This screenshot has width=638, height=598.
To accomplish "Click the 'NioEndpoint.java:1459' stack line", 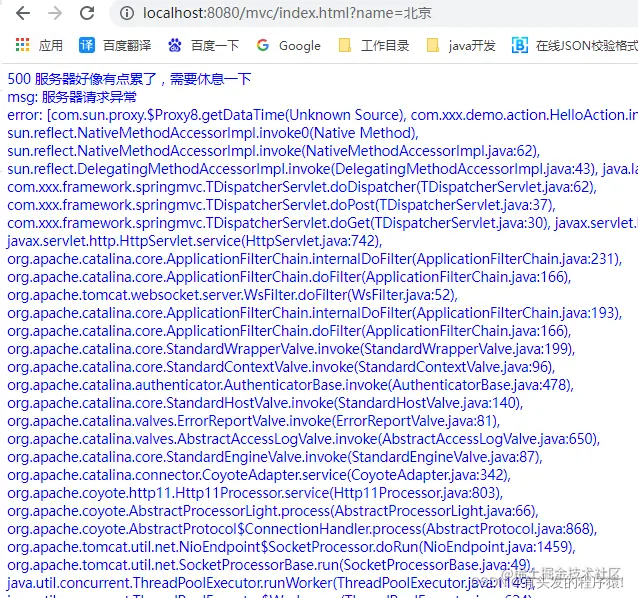I will coord(291,547).
